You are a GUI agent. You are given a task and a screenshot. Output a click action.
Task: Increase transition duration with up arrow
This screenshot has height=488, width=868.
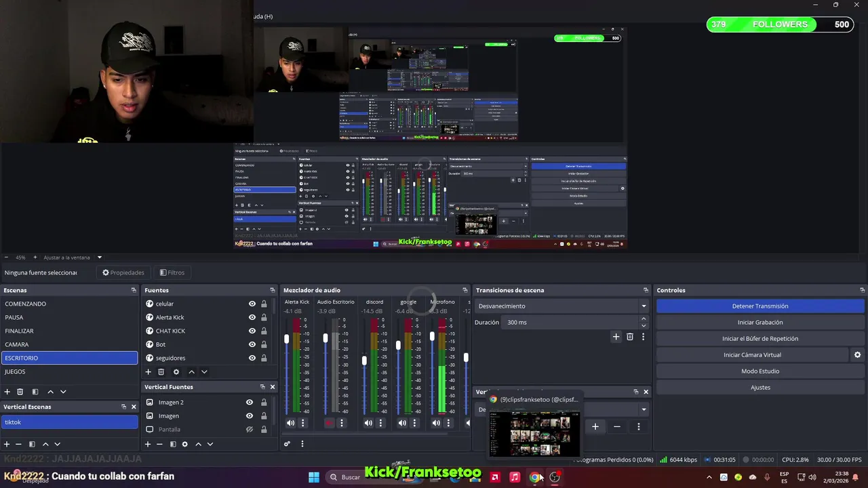[644, 319]
